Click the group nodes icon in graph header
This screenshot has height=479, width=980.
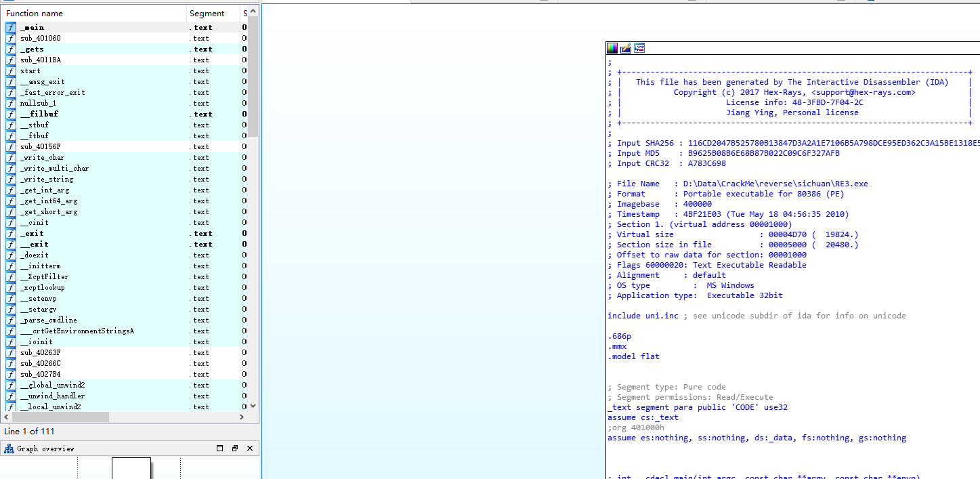point(639,48)
